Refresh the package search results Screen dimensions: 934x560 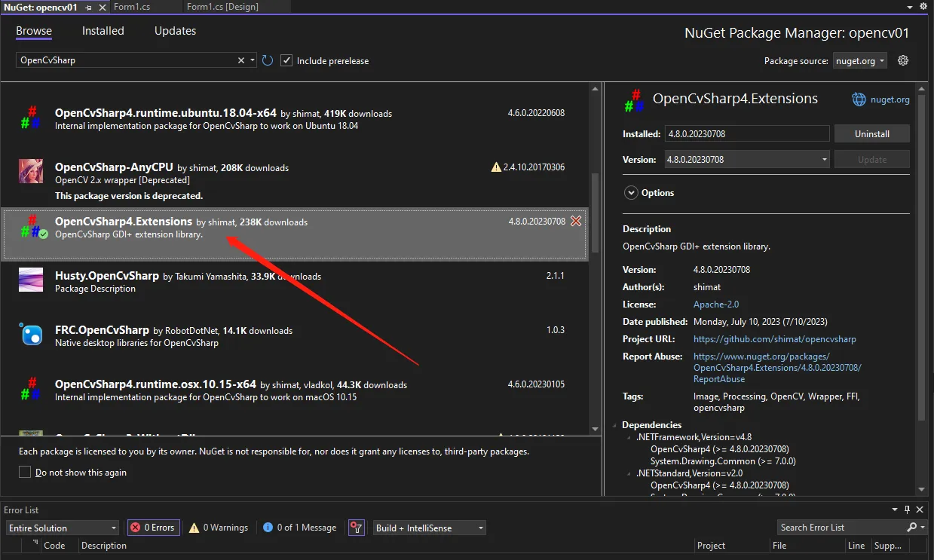(268, 60)
